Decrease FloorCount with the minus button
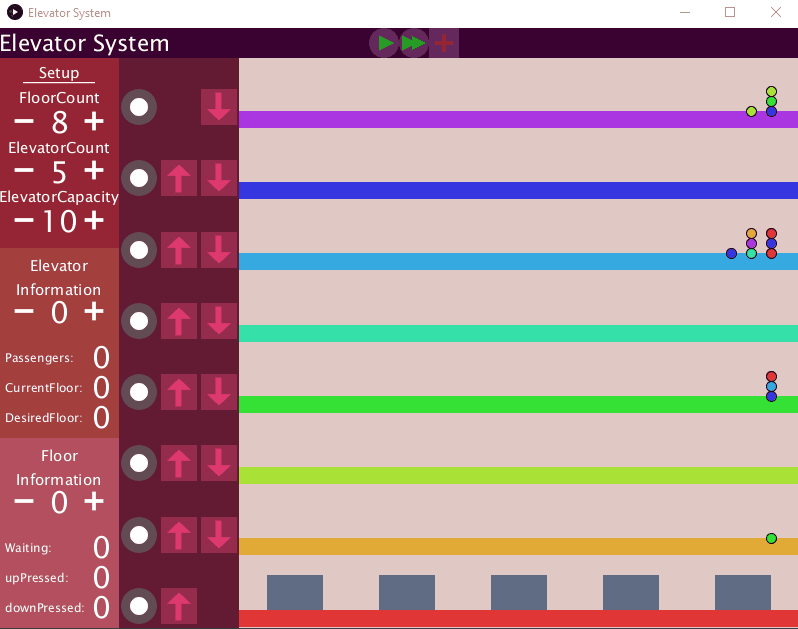The width and height of the screenshot is (798, 629). point(24,122)
